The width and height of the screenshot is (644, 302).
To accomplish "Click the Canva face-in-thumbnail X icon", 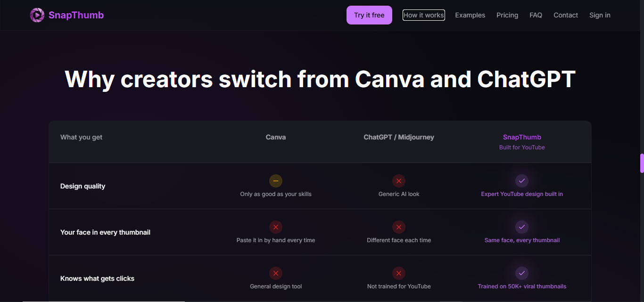I will [x=276, y=227].
